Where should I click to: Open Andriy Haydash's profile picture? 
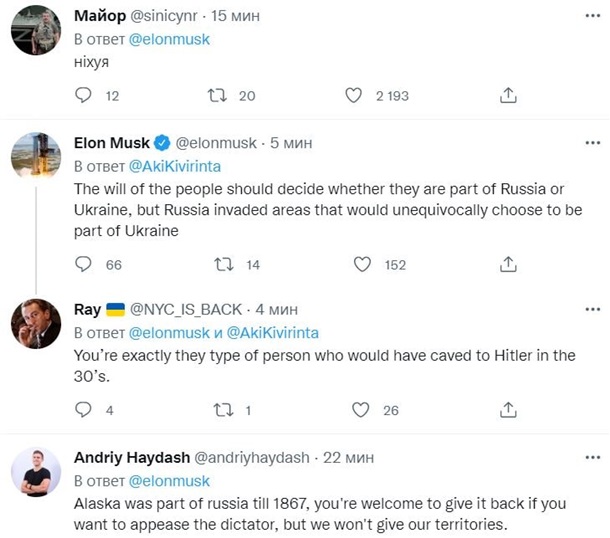pos(37,473)
